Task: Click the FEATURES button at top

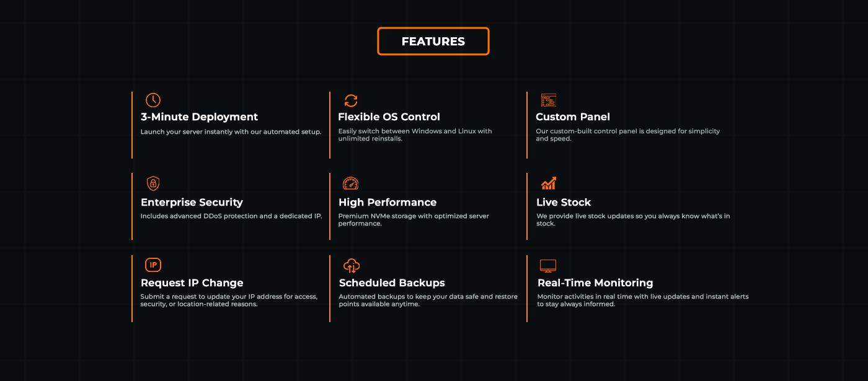Action: tap(433, 42)
